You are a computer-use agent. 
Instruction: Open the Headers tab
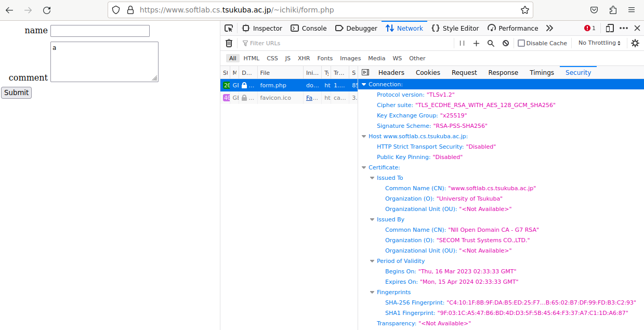point(391,73)
